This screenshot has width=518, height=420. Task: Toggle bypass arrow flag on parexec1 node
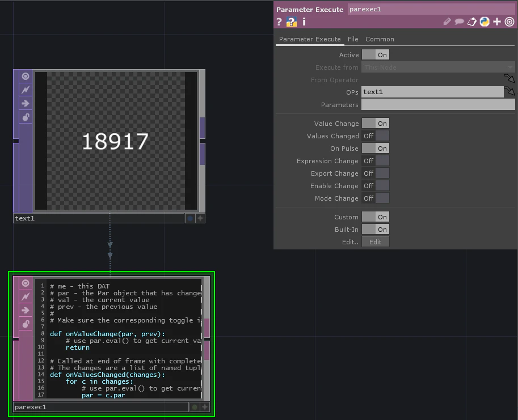[26, 311]
